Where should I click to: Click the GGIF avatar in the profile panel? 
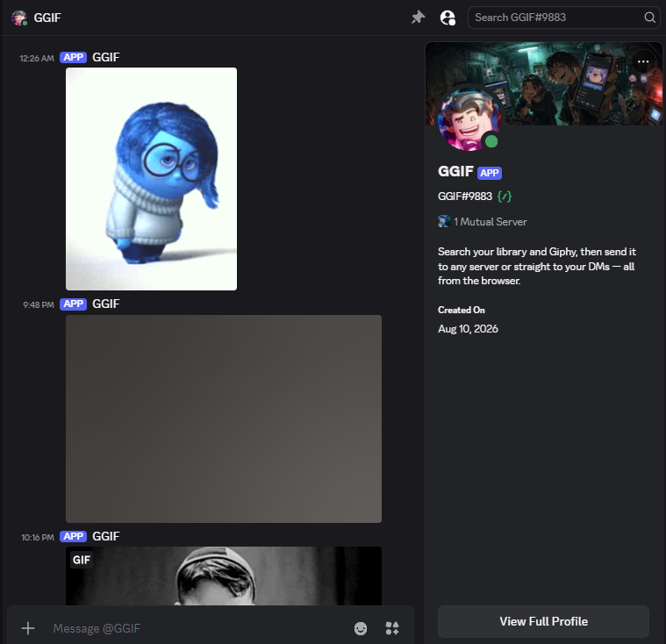pos(469,119)
